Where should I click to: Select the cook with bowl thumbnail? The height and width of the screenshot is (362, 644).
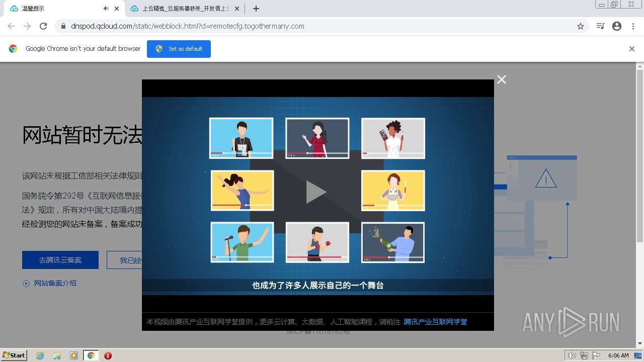[393, 191]
